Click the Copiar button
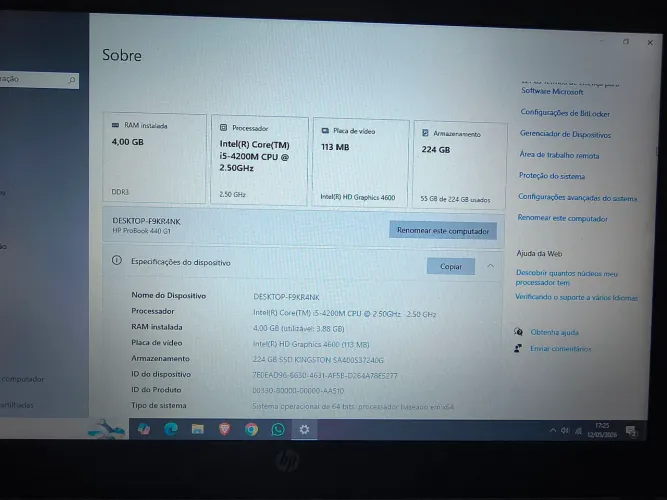Image resolution: width=667 pixels, height=500 pixels. (x=451, y=266)
